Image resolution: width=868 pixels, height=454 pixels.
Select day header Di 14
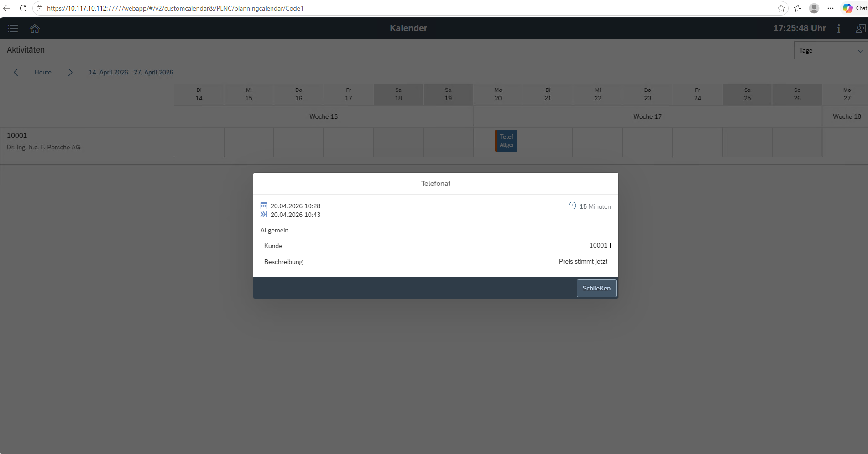click(x=199, y=94)
